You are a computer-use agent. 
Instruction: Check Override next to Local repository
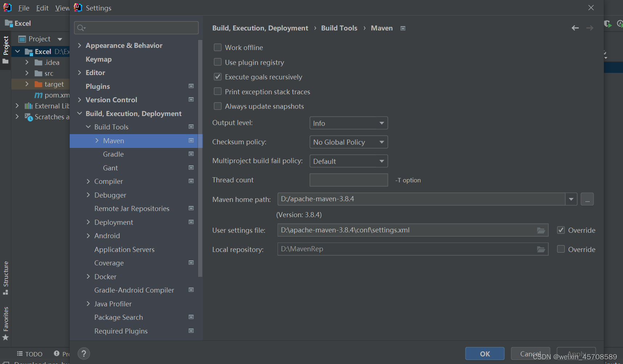[x=561, y=249]
